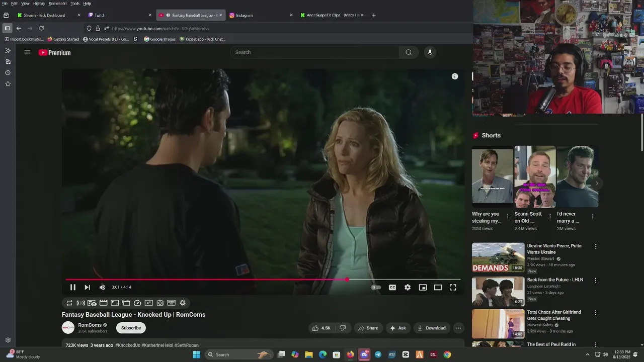Click the playback speed gauge icon

tap(137, 303)
